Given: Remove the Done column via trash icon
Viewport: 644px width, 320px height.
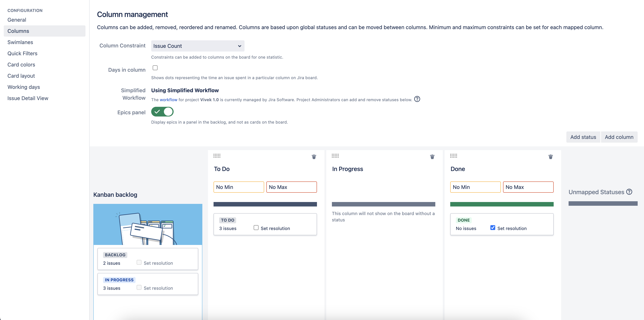Looking at the screenshot, I should (x=550, y=157).
